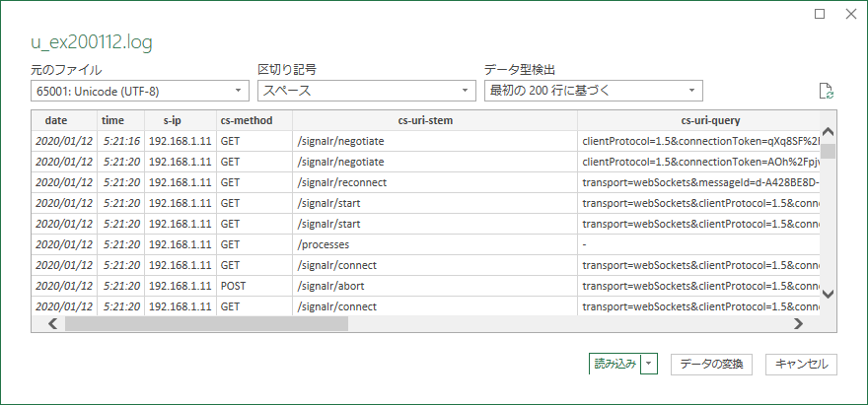
Task: Click the refresh preview file icon
Action: point(826,92)
